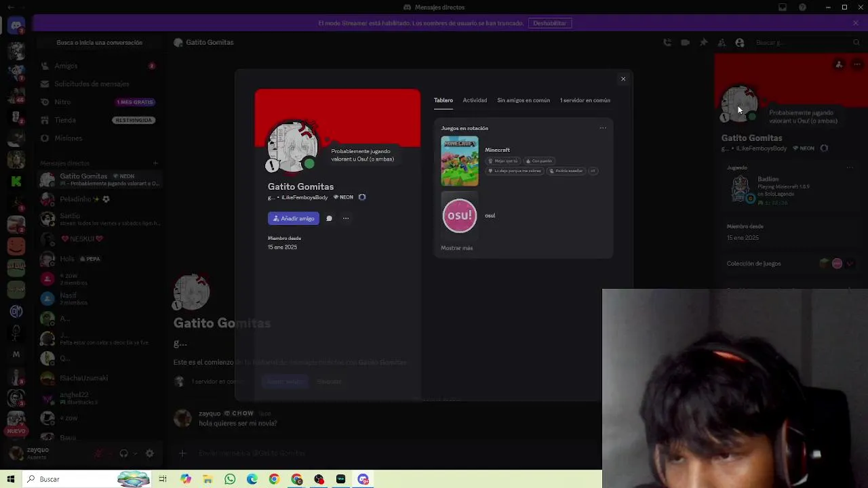868x488 pixels.
Task: Expand Colección de juegos in side panel
Action: (790, 264)
